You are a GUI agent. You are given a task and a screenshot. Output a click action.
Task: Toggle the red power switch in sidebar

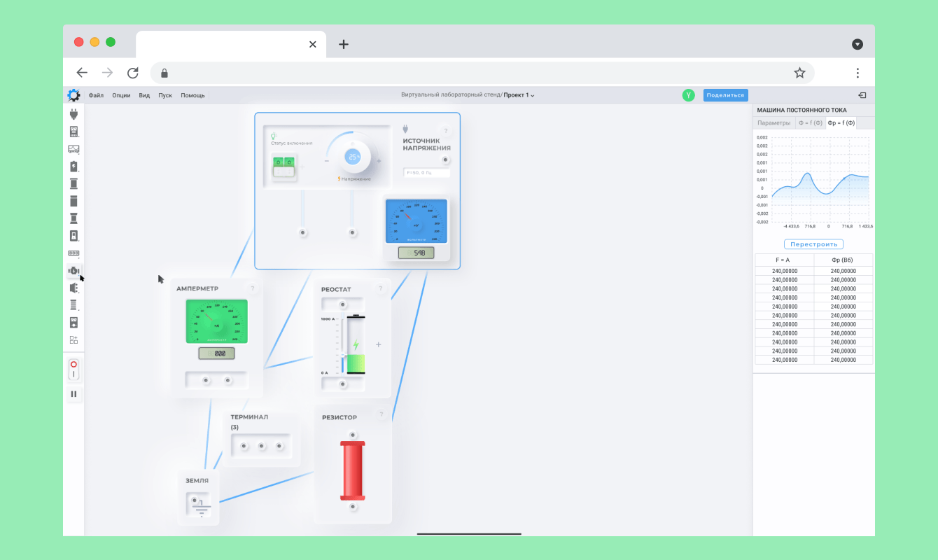[73, 369]
